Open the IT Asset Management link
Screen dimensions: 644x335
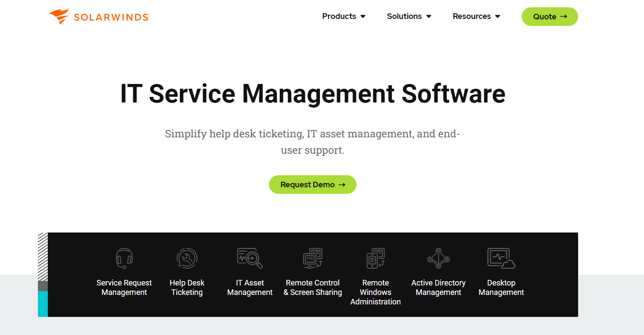250,287
